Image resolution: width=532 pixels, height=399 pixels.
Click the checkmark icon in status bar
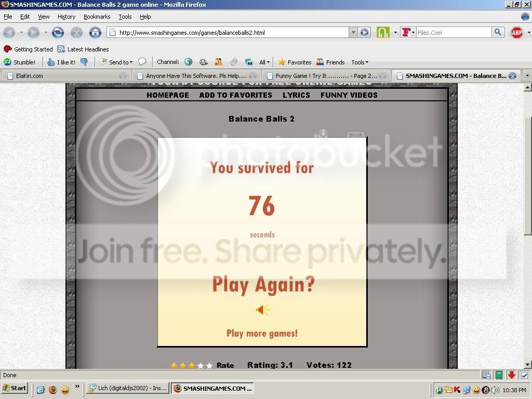[x=525, y=375]
